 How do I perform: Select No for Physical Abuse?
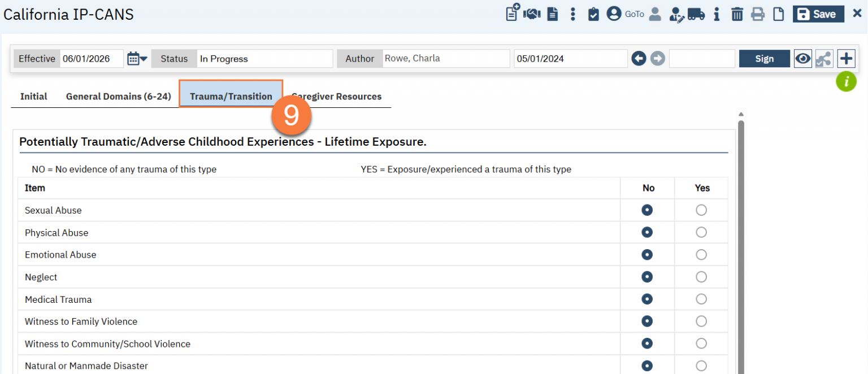(648, 232)
